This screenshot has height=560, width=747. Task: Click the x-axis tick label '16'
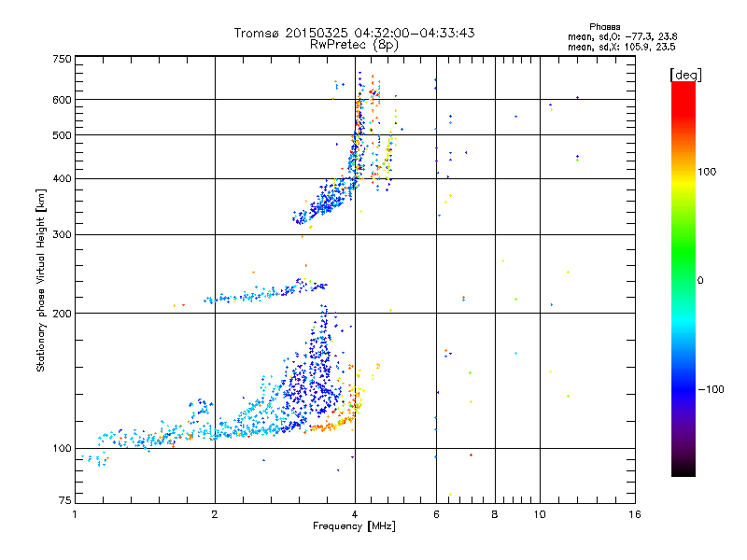635,514
